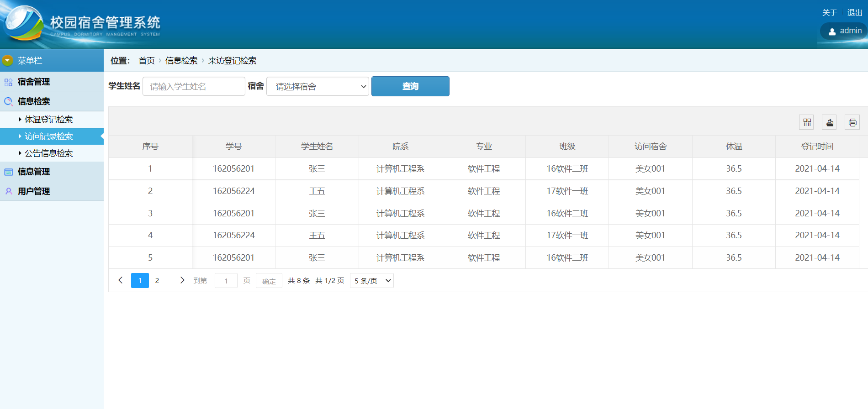Screen dimensions: 868x409
Task: Click the 序号 column header
Action: coord(150,147)
